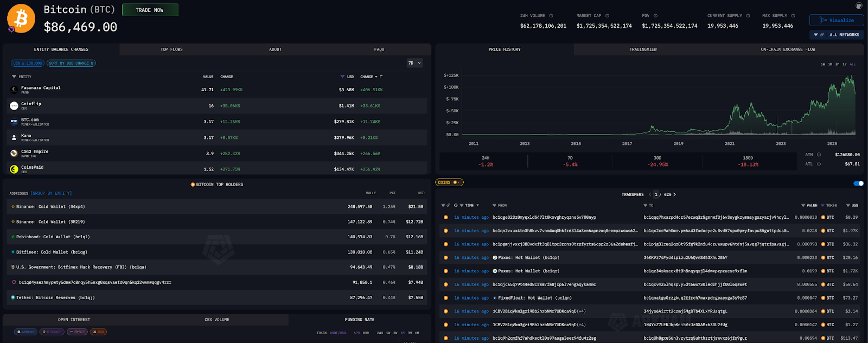Go to next transfers page arrow

click(674, 194)
